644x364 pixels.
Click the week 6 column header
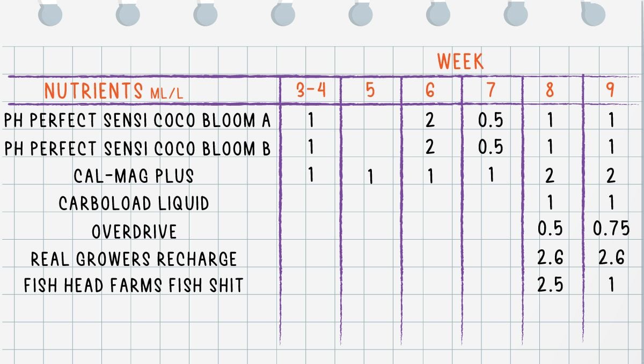click(430, 90)
